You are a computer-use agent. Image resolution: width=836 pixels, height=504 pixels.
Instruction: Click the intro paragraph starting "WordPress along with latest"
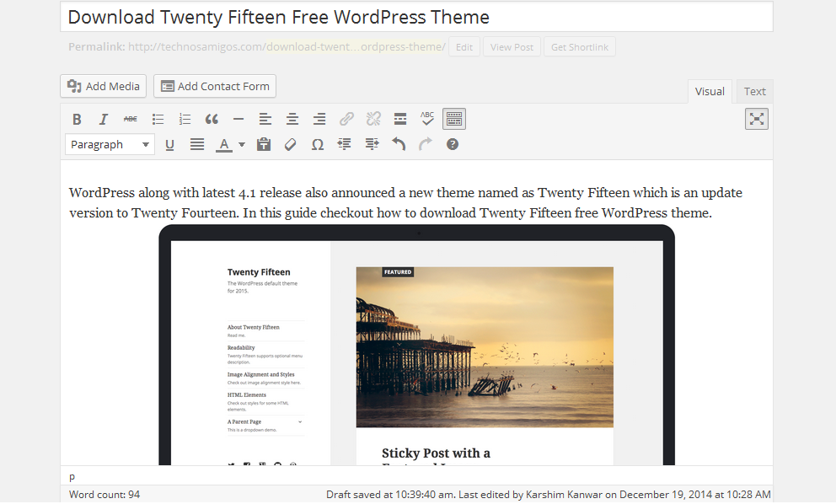point(405,202)
